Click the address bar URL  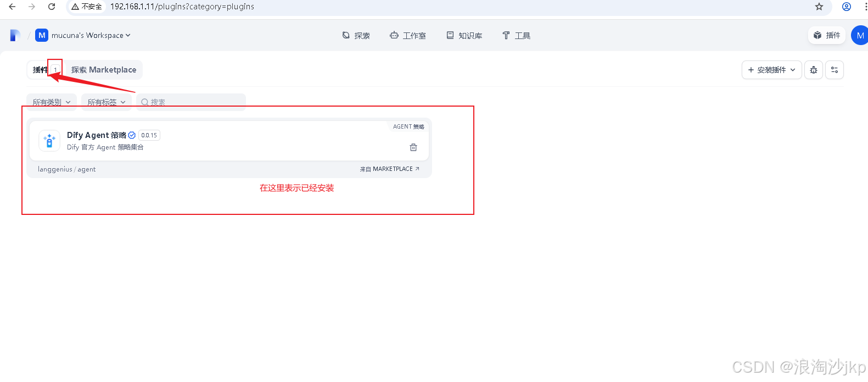[182, 7]
